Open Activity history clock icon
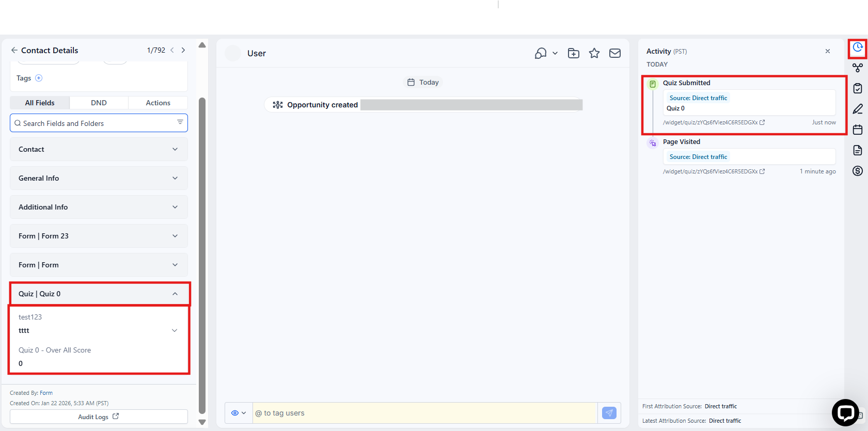This screenshot has height=431, width=868. click(858, 47)
